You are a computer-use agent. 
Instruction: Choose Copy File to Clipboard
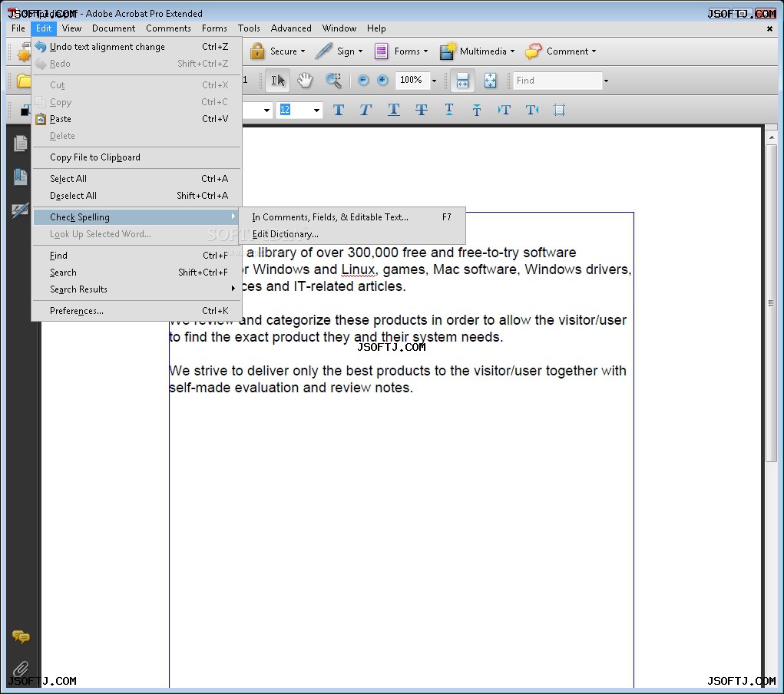pyautogui.click(x=137, y=157)
